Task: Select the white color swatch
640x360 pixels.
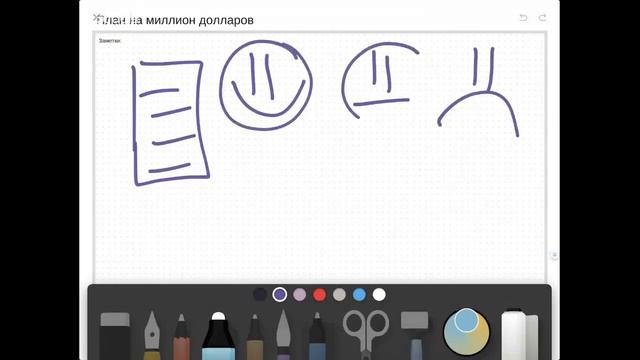Action: coord(379,294)
